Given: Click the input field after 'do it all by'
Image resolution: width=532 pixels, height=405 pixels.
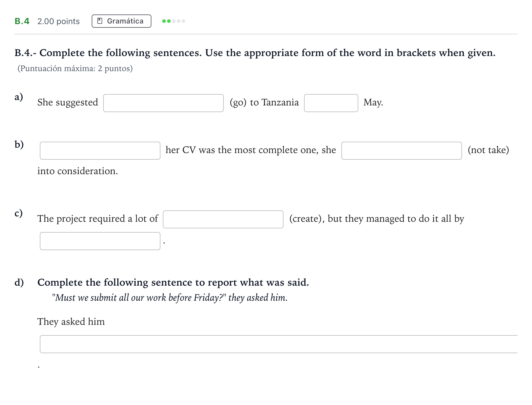Looking at the screenshot, I should pos(100,241).
